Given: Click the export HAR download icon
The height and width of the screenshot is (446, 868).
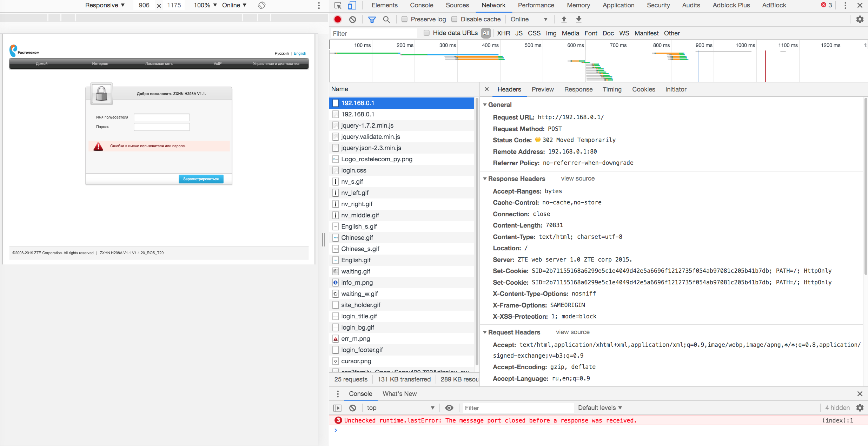Looking at the screenshot, I should [579, 19].
